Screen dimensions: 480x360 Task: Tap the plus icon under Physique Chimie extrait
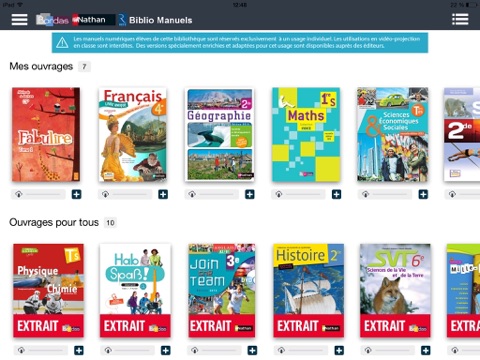click(x=79, y=350)
